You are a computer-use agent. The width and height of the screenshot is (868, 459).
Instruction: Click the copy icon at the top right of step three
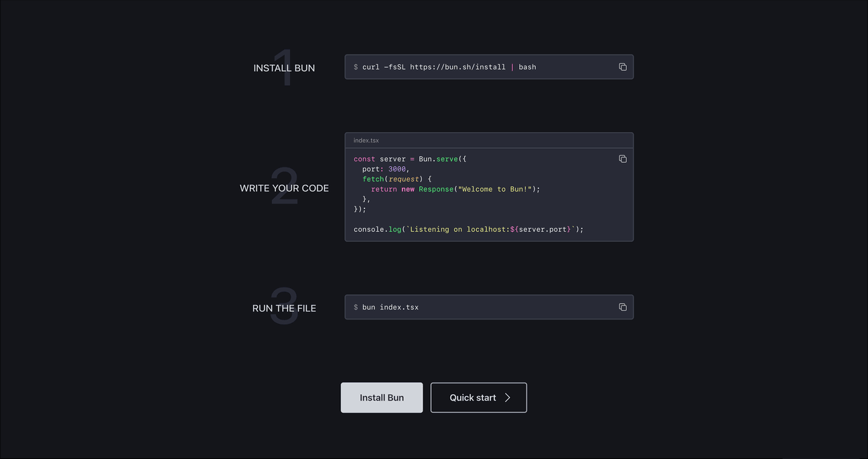[622, 306]
